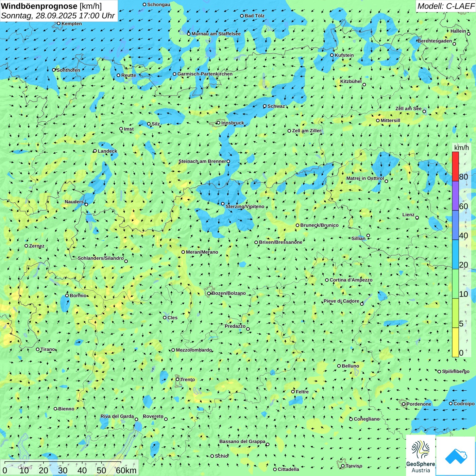This screenshot has height=476, width=476.
Task: Click the 'Brixen/Bressanone' label
Action: pos(280,242)
